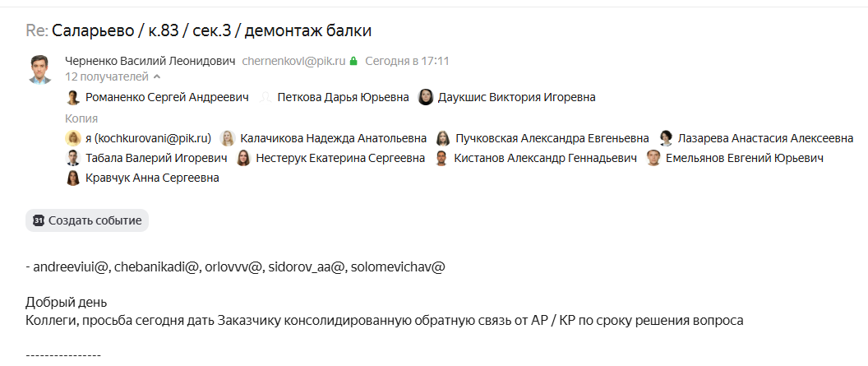Collapse the 12 получателей recipients list
This screenshot has height=366, width=868.
(113, 76)
